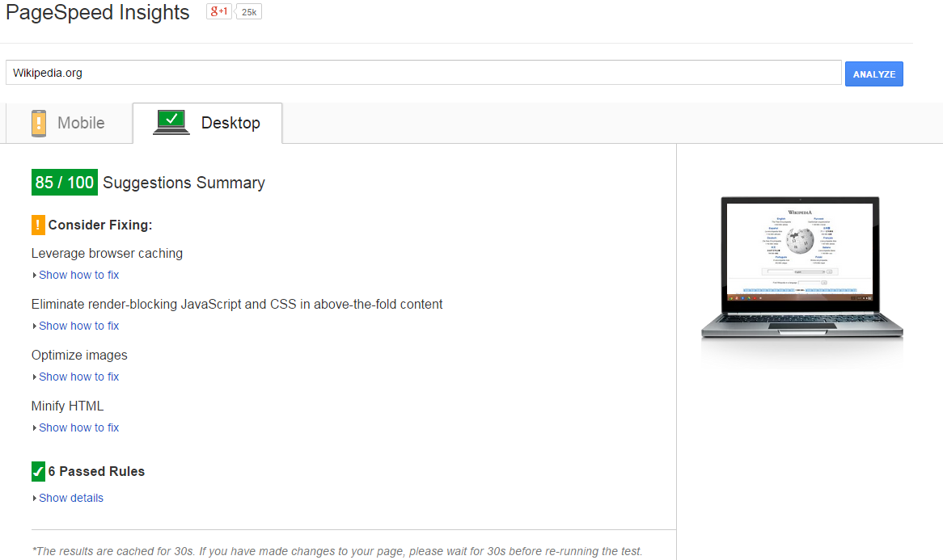The image size is (943, 560).
Task: Expand the fix for Optimize images
Action: [x=78, y=377]
